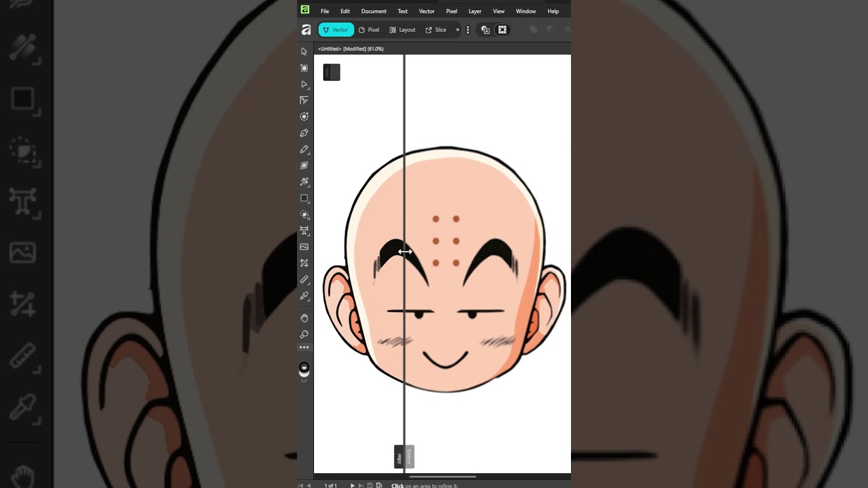This screenshot has width=868, height=488.
Task: Go to first page button
Action: point(301,485)
